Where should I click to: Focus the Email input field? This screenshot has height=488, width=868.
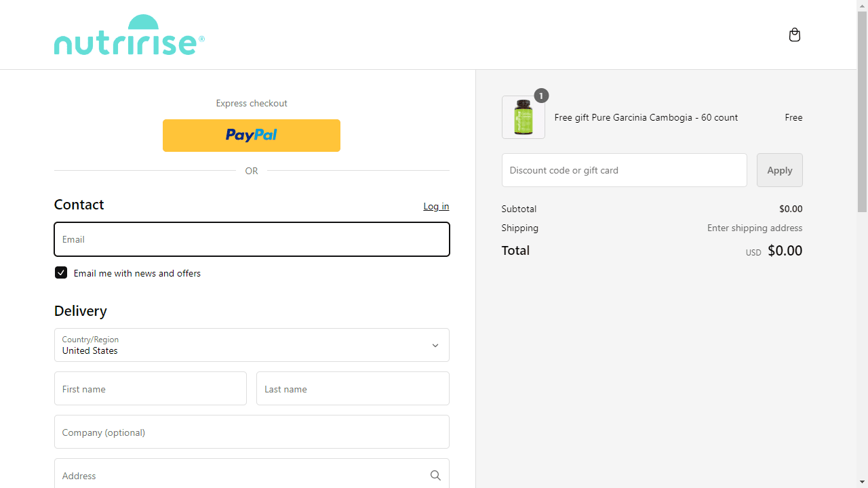click(x=252, y=239)
